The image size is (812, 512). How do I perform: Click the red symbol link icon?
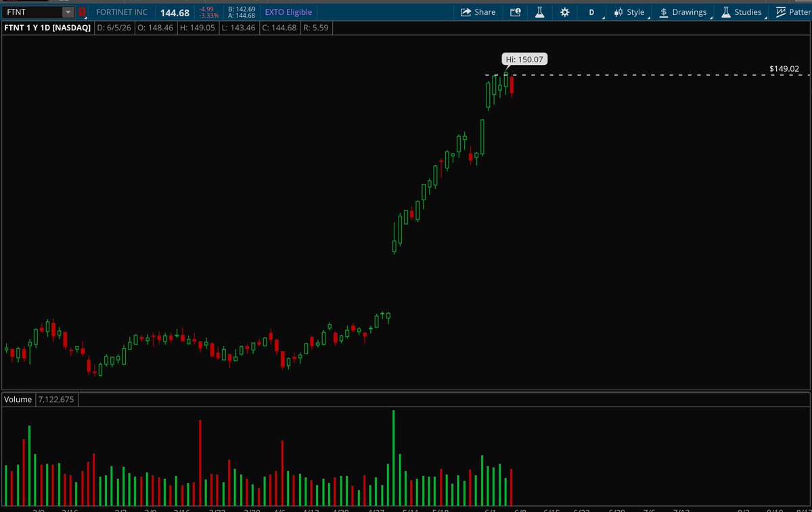click(x=83, y=12)
